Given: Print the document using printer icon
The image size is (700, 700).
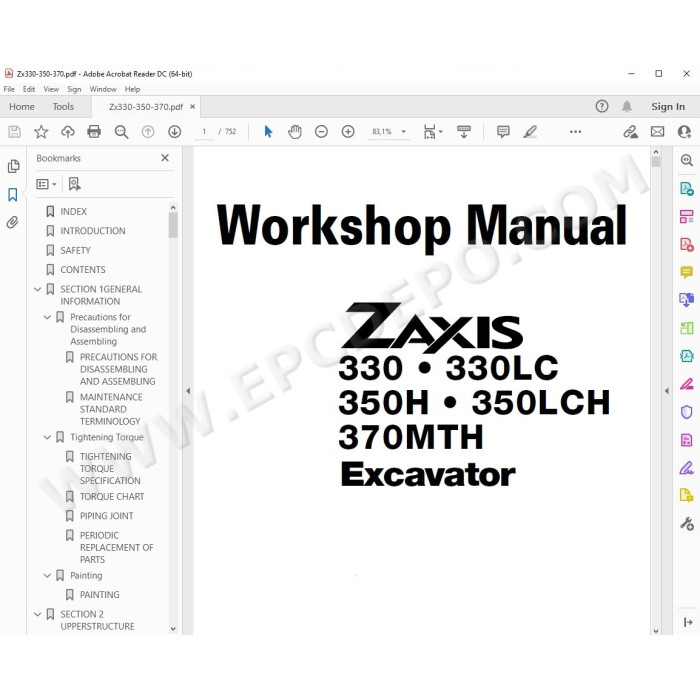Looking at the screenshot, I should (x=94, y=132).
